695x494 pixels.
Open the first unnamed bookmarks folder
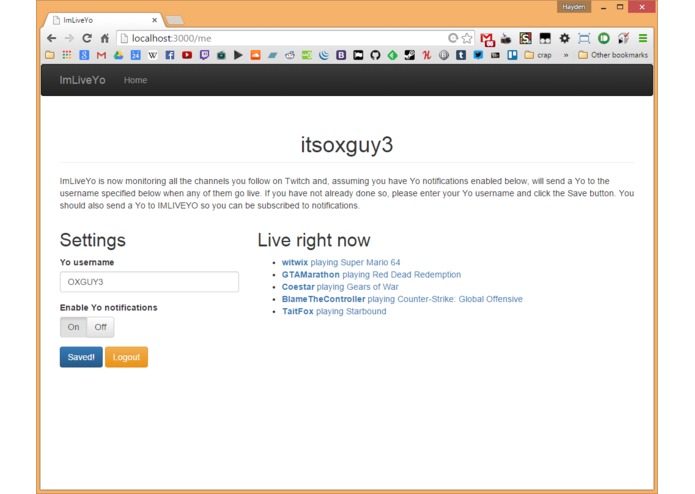coord(50,55)
